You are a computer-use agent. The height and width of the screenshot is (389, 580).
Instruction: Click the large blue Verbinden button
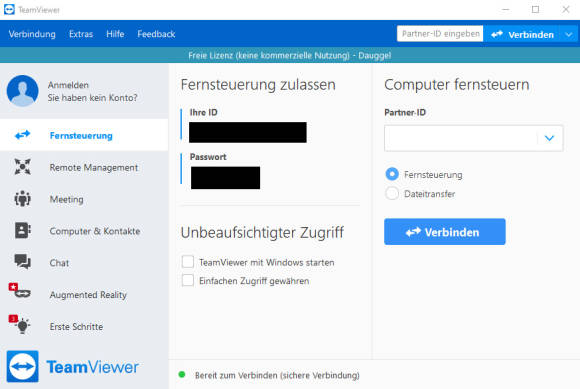(445, 231)
